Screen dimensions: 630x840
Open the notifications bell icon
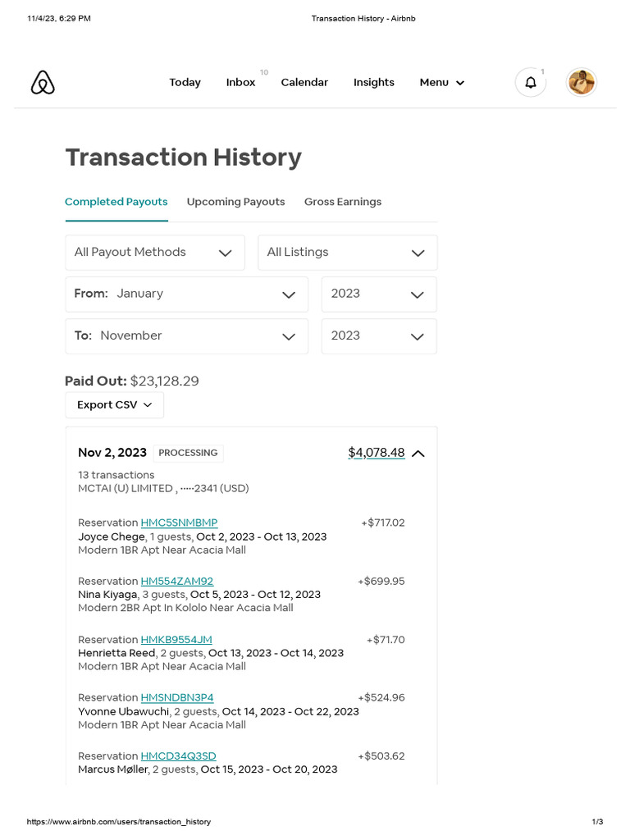pos(531,83)
